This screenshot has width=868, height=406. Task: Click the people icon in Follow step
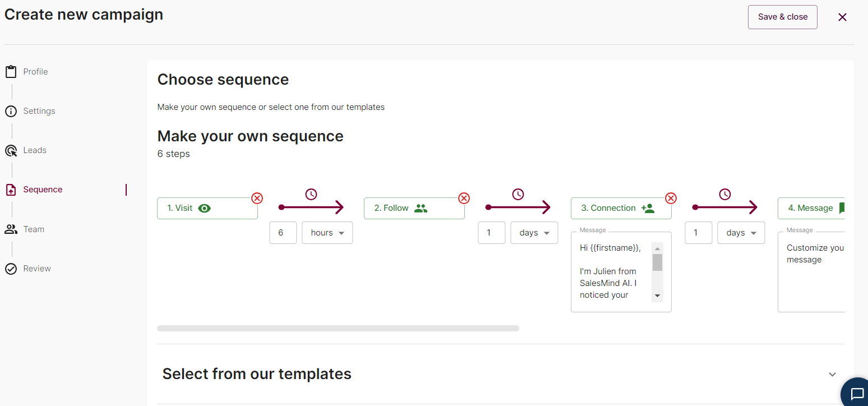coord(421,208)
